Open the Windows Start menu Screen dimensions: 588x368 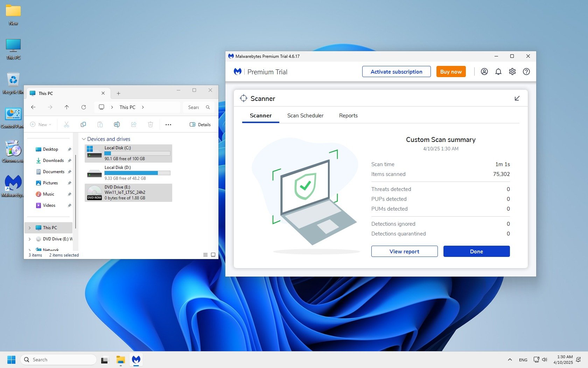click(x=11, y=360)
